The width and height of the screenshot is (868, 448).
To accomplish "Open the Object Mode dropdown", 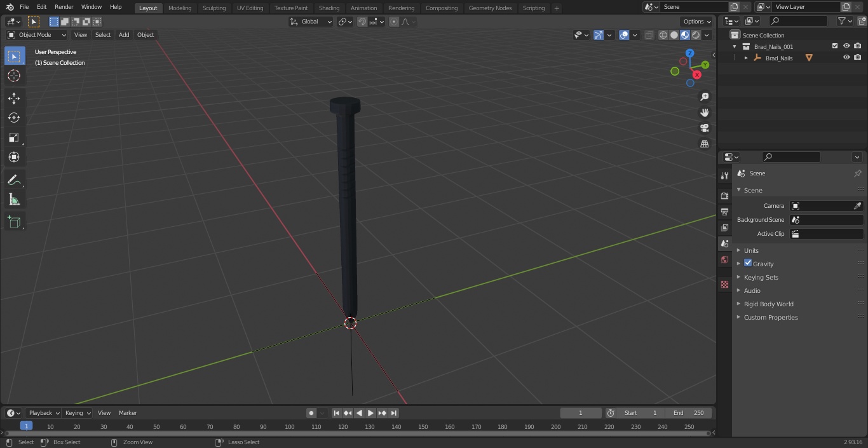I will pos(37,35).
